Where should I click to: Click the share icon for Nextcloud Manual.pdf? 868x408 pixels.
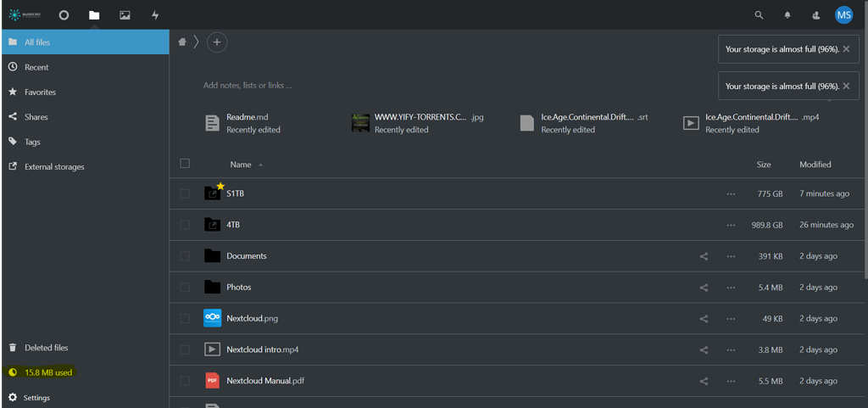click(704, 382)
